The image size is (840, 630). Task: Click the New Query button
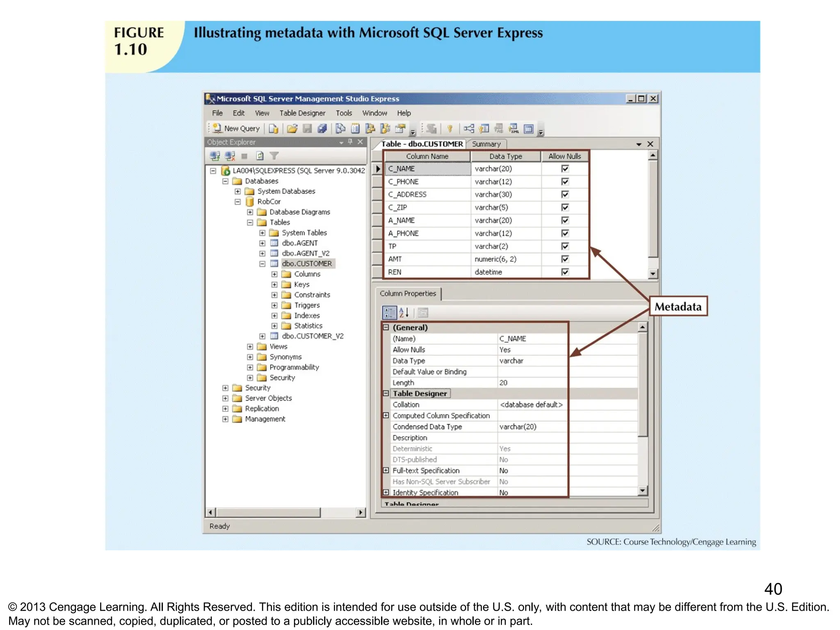click(236, 129)
